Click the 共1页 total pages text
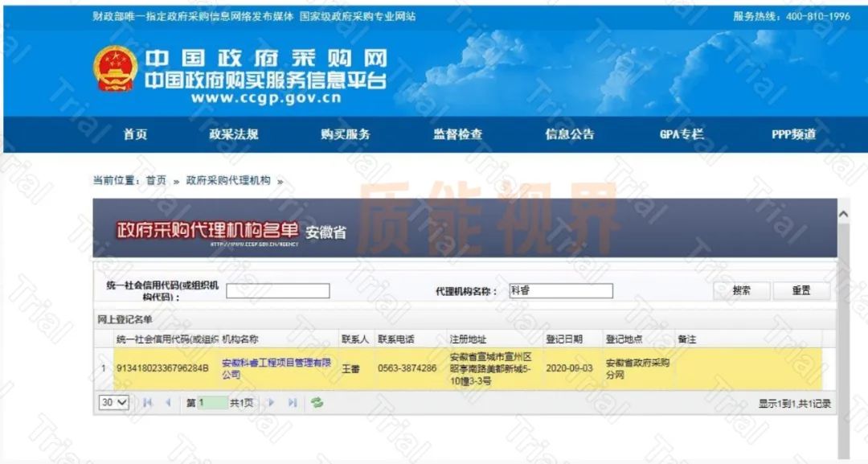This screenshot has height=464, width=868. [x=241, y=403]
